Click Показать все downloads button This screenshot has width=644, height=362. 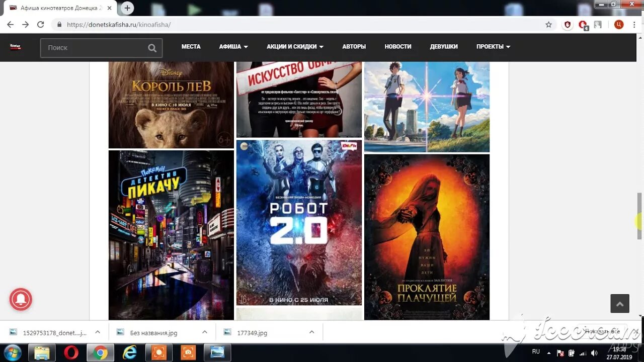point(602,332)
